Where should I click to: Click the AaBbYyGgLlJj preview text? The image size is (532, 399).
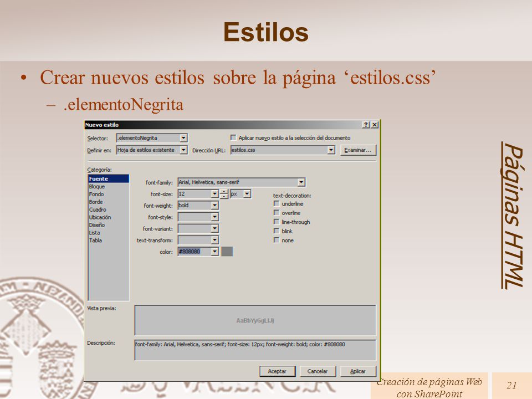(255, 320)
